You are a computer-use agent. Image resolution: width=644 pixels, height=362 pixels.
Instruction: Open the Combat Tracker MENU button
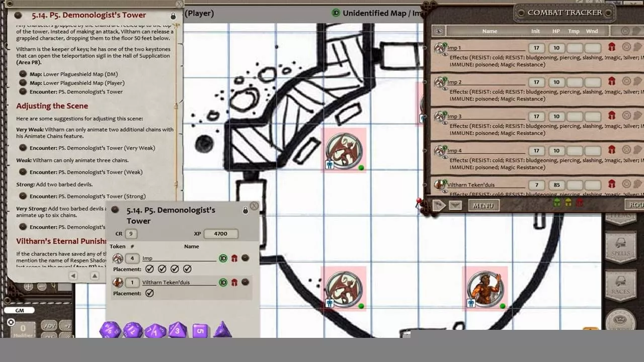484,205
